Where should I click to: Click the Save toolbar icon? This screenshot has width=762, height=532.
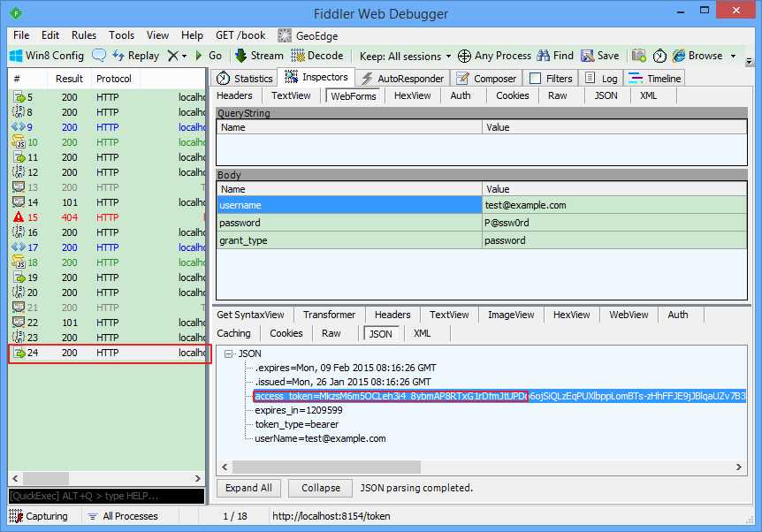[x=588, y=56]
